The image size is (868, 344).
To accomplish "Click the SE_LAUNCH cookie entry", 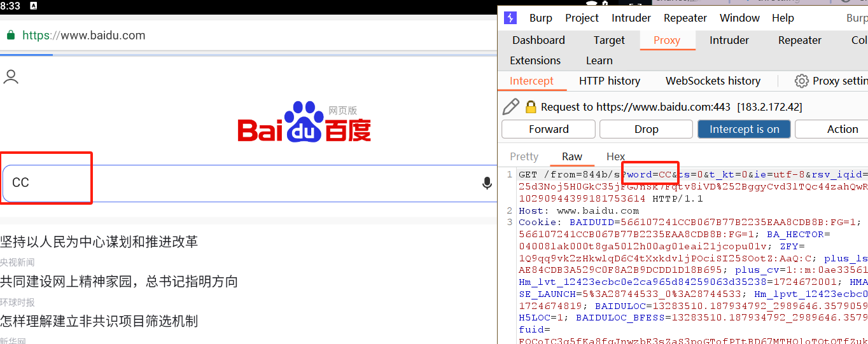I will pos(630,294).
